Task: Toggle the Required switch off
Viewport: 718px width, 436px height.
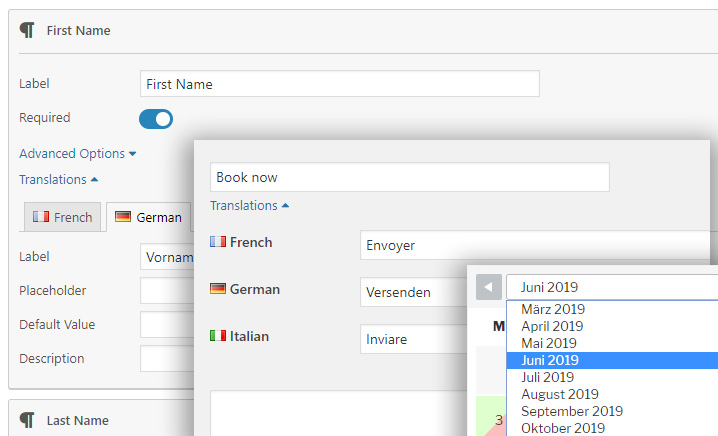Action: (156, 119)
